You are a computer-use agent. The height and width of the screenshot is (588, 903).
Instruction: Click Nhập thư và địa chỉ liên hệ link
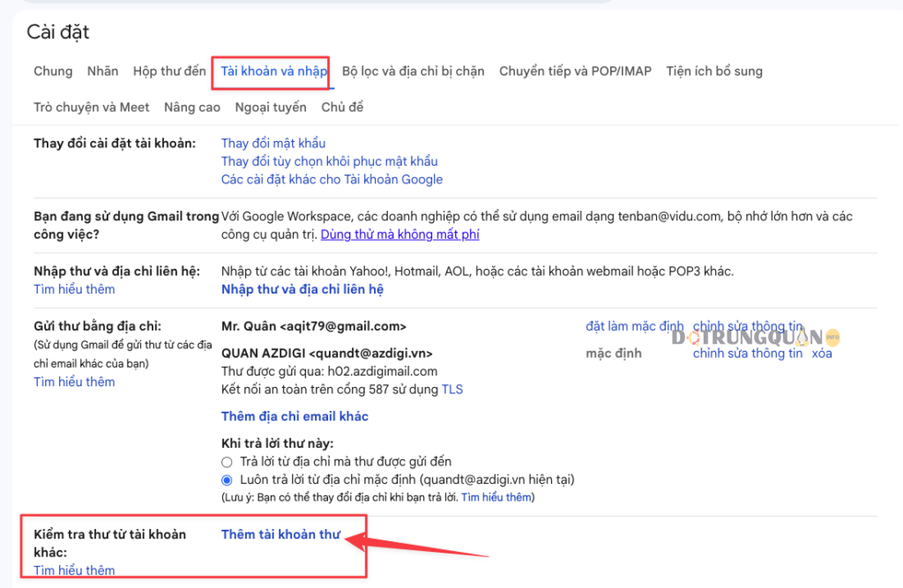(302, 289)
